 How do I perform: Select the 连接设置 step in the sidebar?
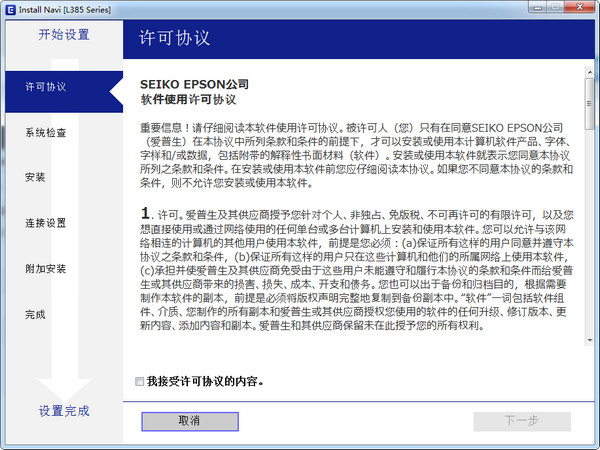(x=46, y=223)
